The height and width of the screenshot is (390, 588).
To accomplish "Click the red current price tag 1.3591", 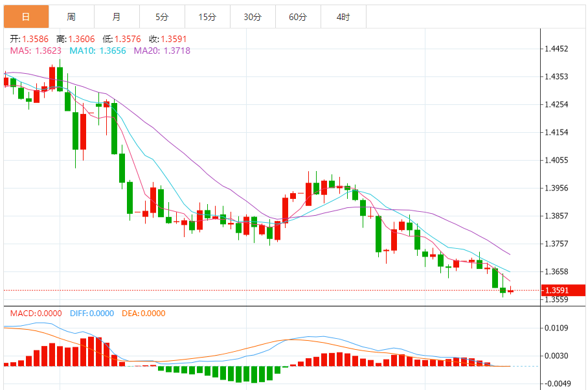I will point(563,290).
